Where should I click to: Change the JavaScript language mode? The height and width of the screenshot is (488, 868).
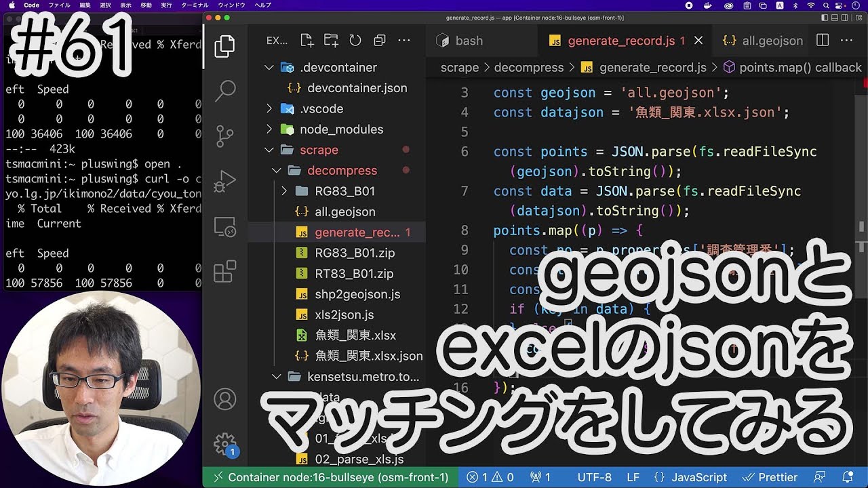click(x=699, y=477)
